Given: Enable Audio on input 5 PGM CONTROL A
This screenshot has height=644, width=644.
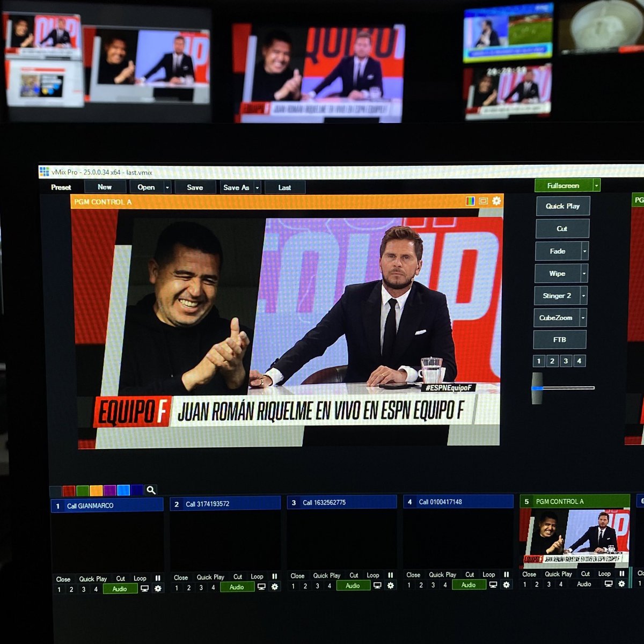Looking at the screenshot, I should tap(584, 584).
